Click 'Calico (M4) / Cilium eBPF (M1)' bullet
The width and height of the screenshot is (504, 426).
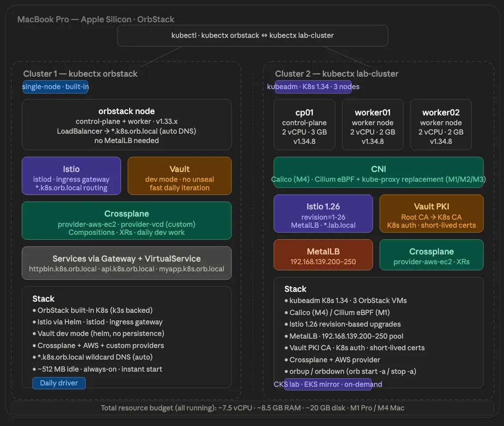click(337, 312)
